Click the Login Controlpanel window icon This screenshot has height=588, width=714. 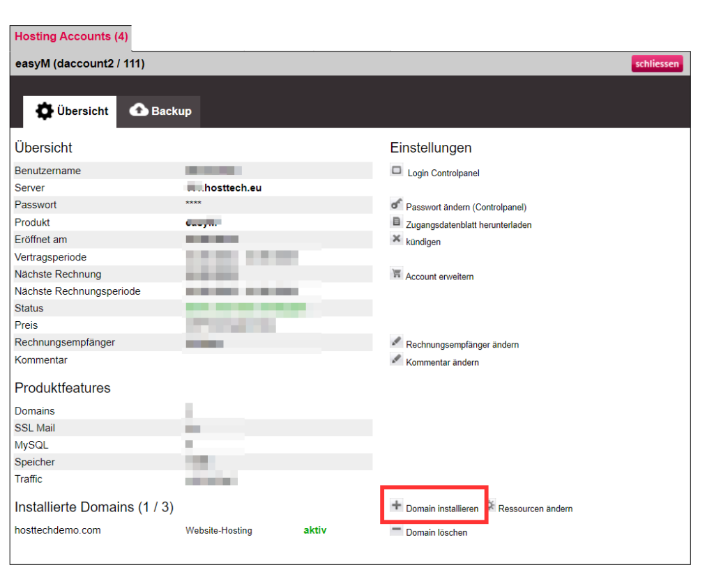point(397,170)
